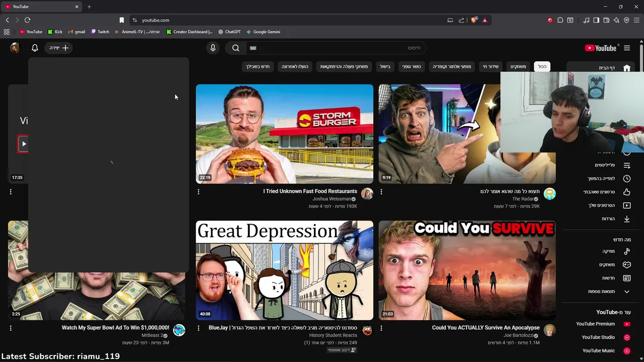Click the YouTube logo

(x=601, y=48)
